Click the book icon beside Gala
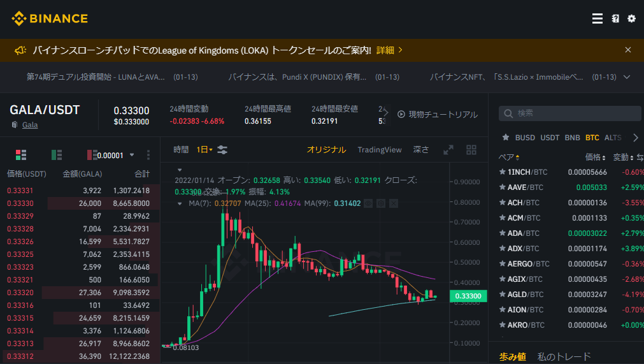This screenshot has height=364, width=644. point(15,124)
